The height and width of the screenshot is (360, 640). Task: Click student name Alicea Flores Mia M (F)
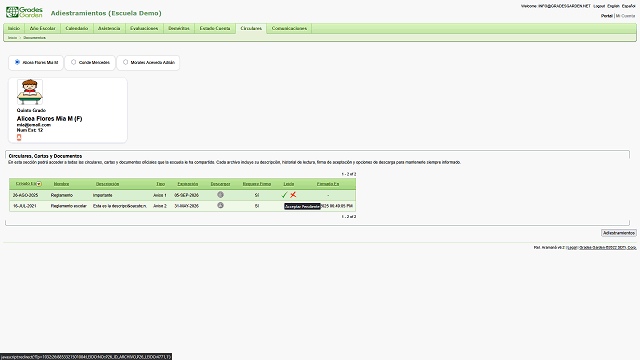coord(49,119)
